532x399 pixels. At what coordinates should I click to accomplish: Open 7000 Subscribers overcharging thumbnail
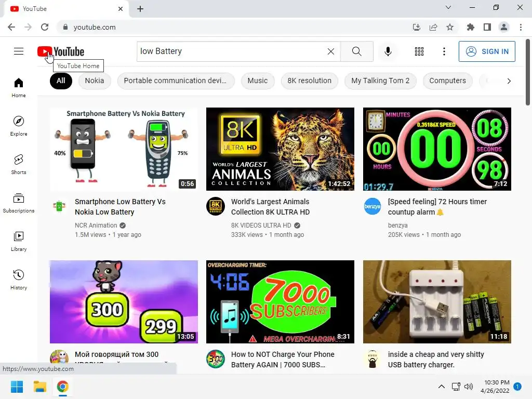pos(280,302)
